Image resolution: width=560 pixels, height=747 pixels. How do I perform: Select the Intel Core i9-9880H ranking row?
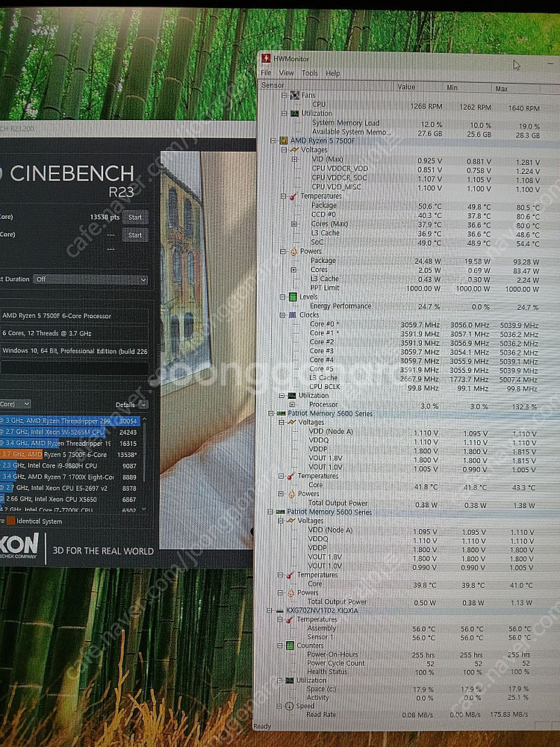click(70, 466)
